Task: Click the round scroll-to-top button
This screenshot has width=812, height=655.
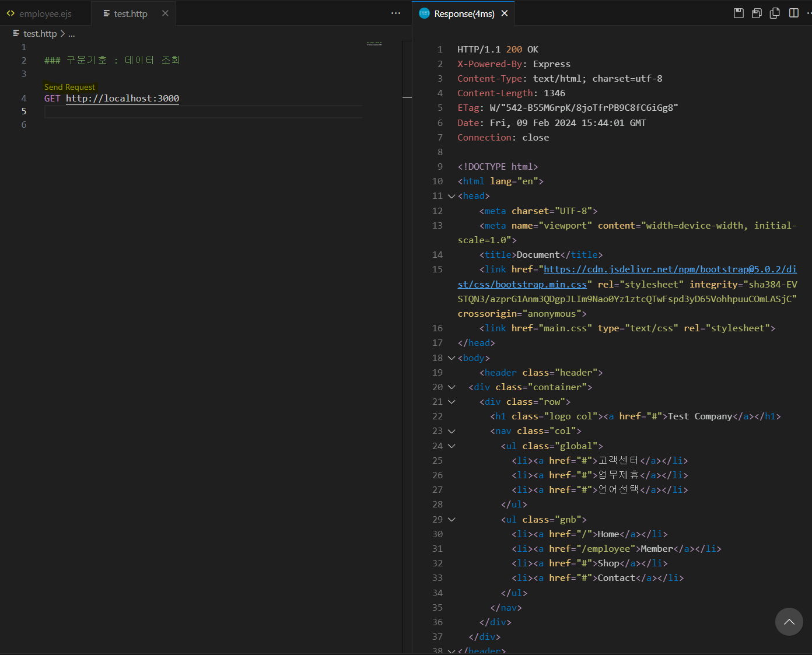Action: pos(789,622)
